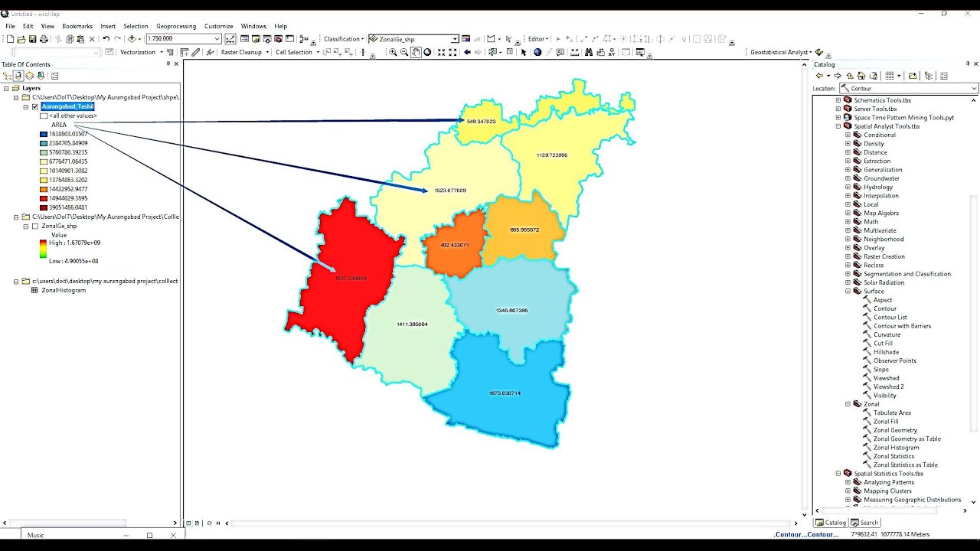
Task: Click the Add Data button
Action: pyautogui.click(x=132, y=38)
